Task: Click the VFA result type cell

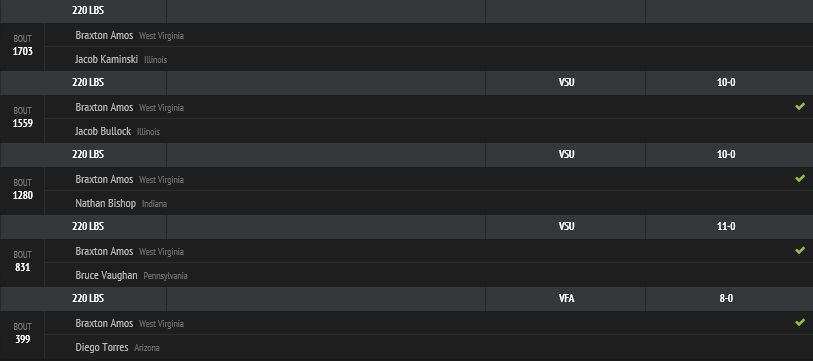Action: pos(566,298)
